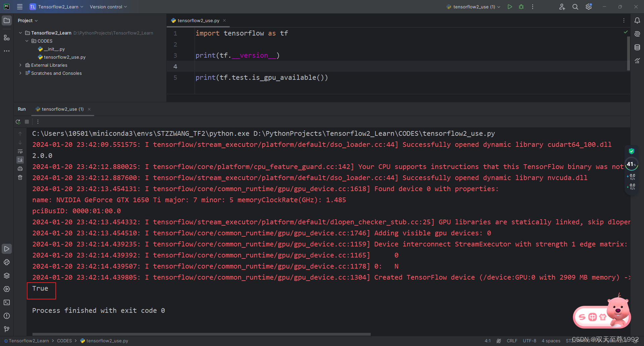Screen dimensions: 644x346
Task: Open Python Packages sidebar icon
Action: coord(7,262)
